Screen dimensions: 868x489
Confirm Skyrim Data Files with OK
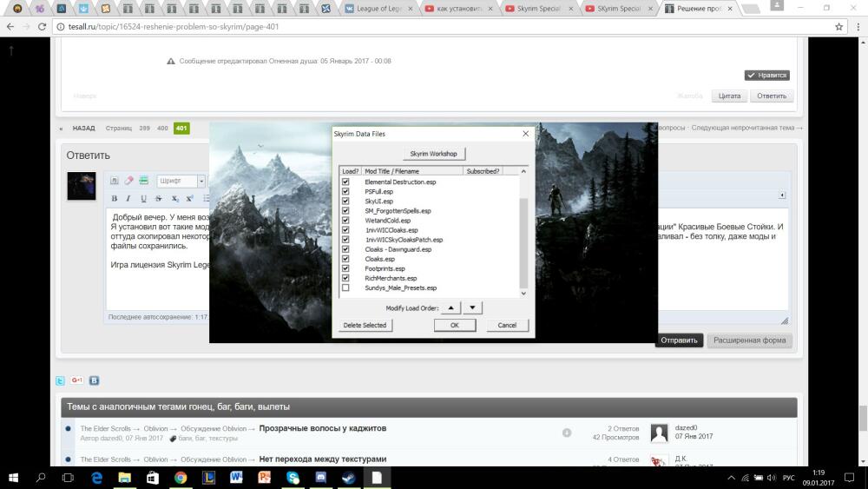point(455,325)
